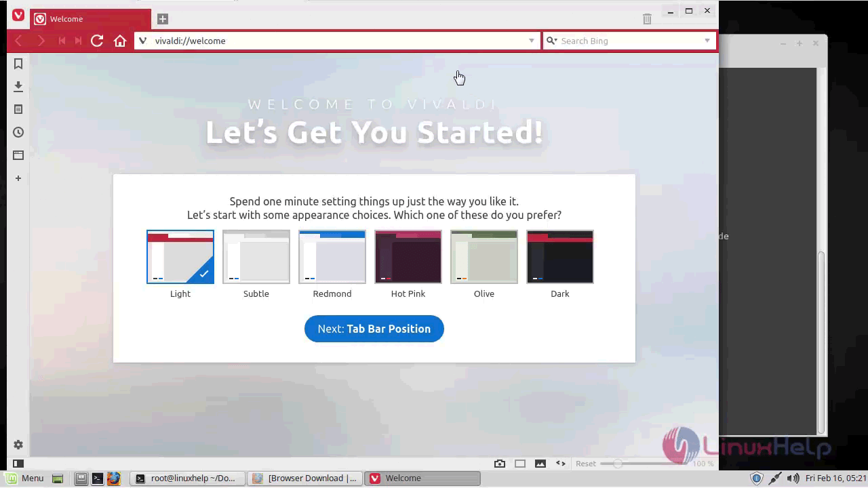Click the address bar vivaldi://welcome

point(337,41)
